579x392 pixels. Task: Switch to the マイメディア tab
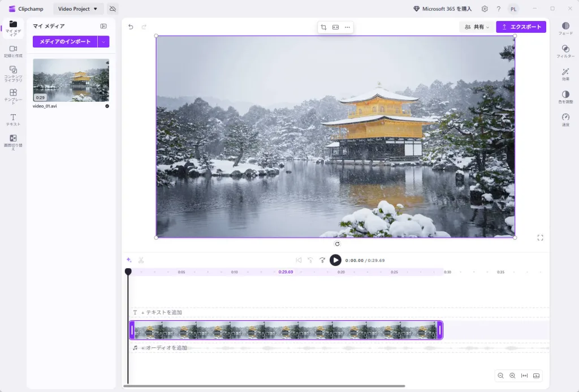point(12,28)
